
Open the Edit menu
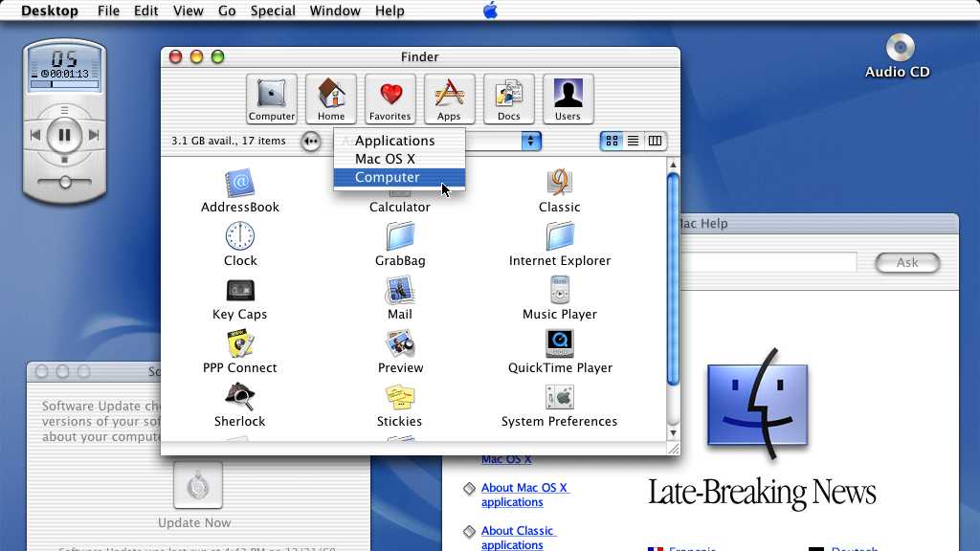click(145, 11)
